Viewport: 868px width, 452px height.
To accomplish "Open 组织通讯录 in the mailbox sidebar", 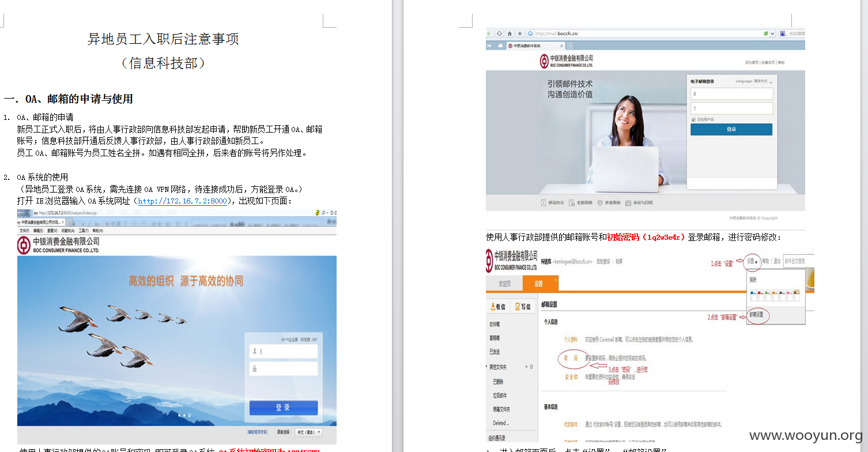I will coord(497,438).
